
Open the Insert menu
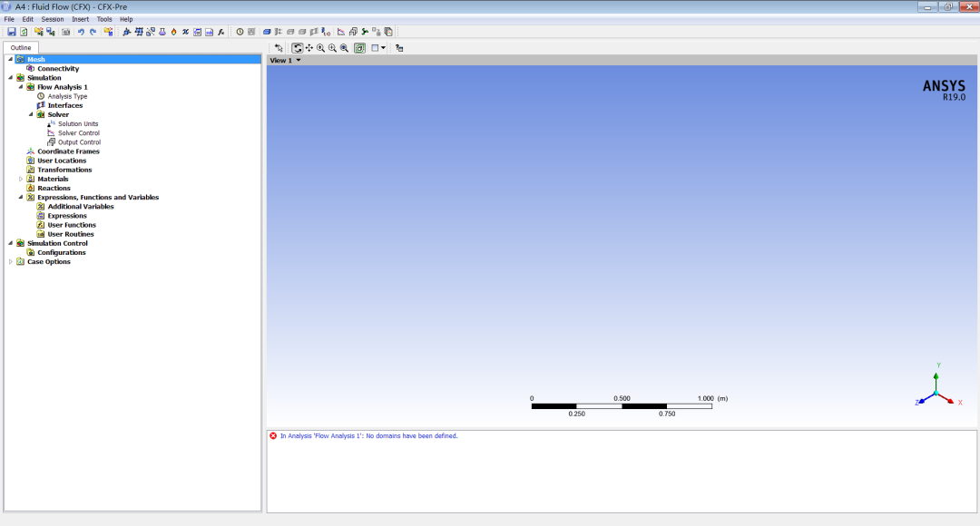point(80,19)
